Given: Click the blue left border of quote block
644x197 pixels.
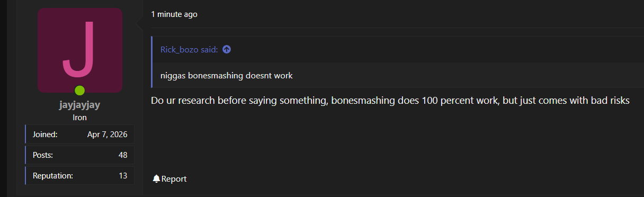Looking at the screenshot, I should click(x=151, y=62).
